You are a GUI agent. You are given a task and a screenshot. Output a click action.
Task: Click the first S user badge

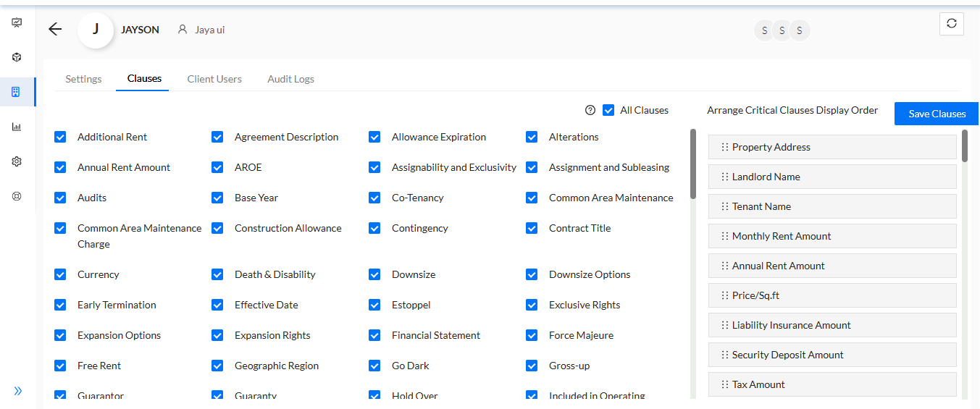[x=765, y=30]
